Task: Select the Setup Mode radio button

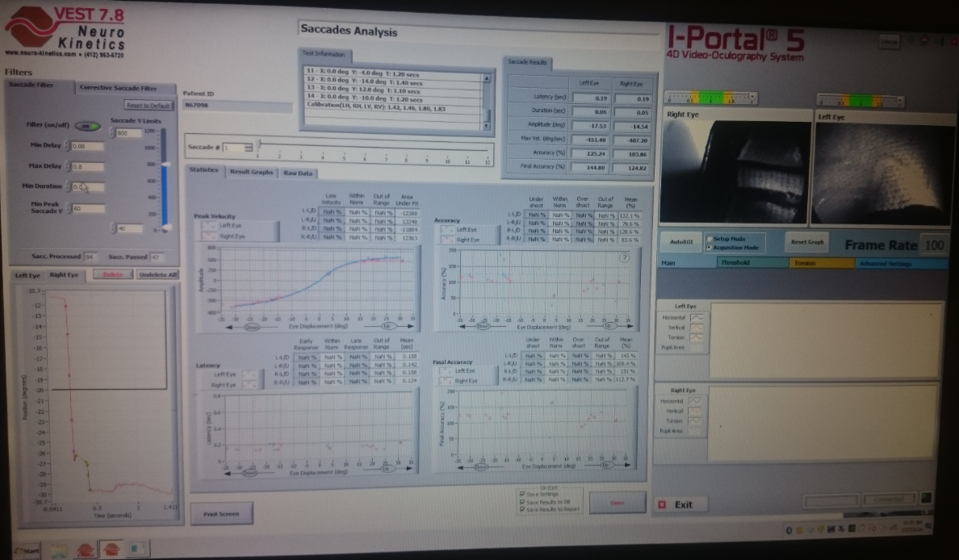Action: coord(710,239)
